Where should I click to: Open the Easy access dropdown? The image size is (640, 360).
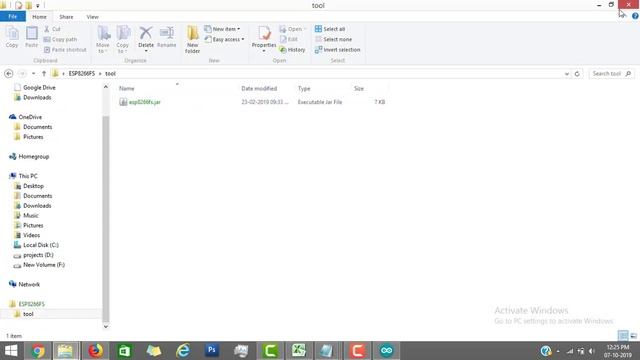(x=224, y=39)
